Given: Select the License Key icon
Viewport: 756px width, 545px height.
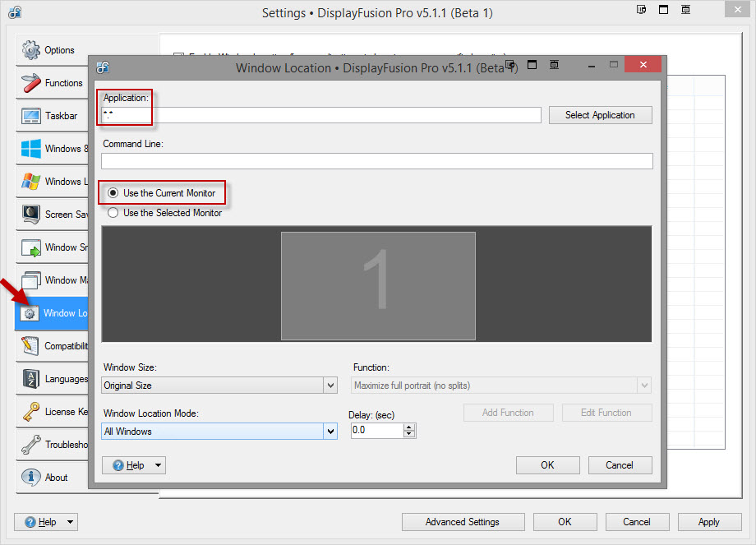Looking at the screenshot, I should tap(31, 412).
